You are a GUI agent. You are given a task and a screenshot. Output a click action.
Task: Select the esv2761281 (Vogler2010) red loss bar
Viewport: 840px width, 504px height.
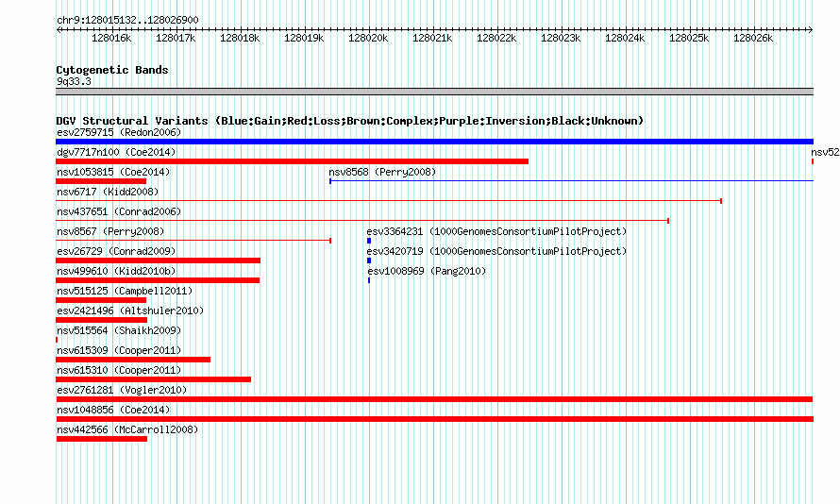pyautogui.click(x=434, y=399)
